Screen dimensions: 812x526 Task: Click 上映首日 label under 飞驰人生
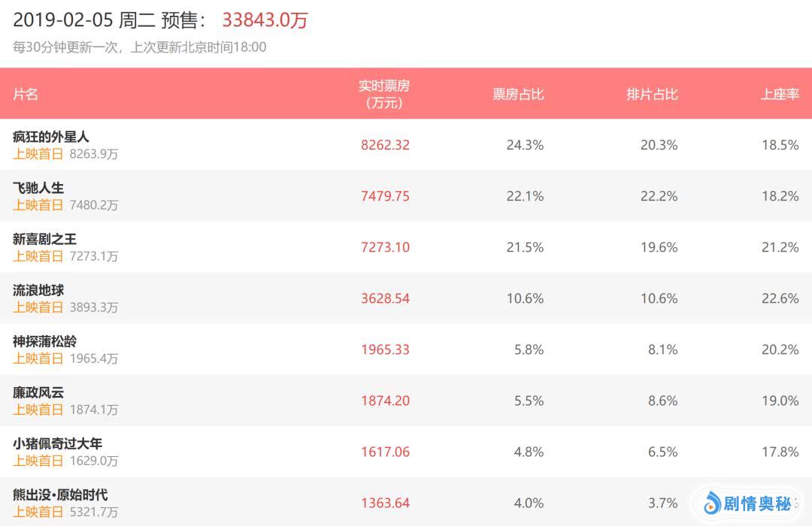38,205
